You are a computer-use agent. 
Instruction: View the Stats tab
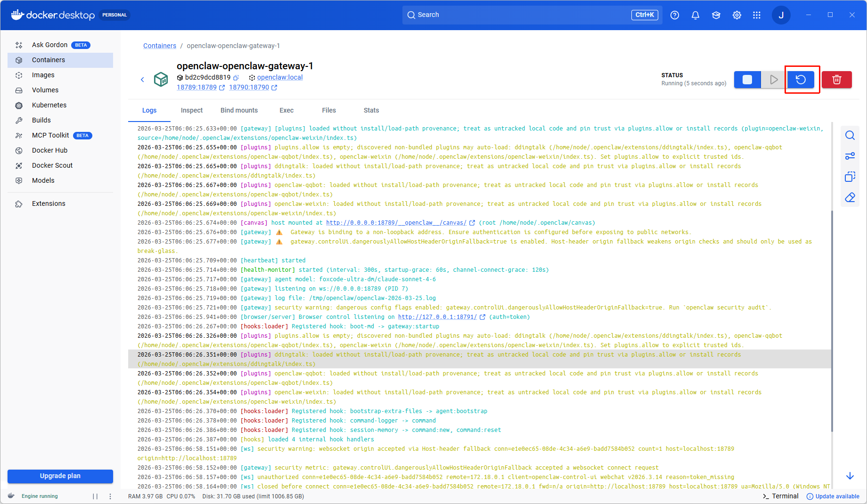(x=371, y=110)
